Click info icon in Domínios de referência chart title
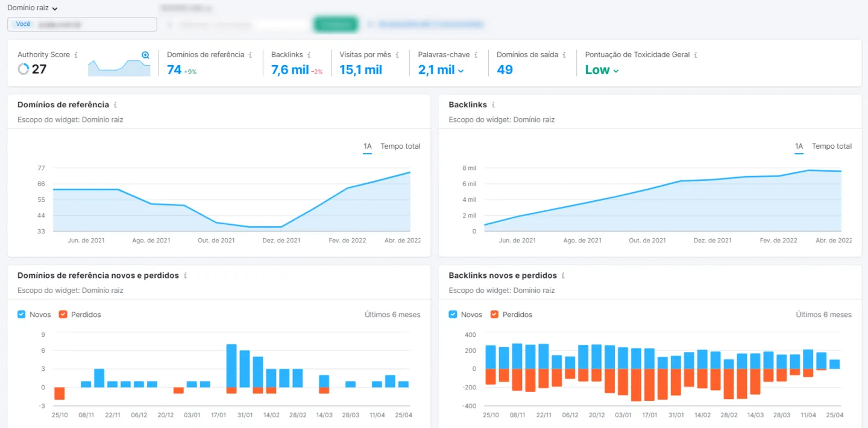 pyautogui.click(x=115, y=105)
